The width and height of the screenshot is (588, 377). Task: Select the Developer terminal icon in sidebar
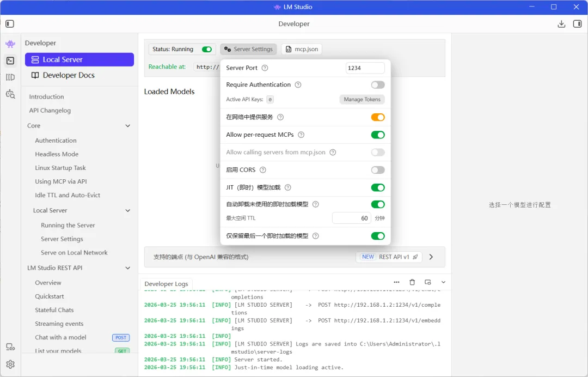click(10, 60)
